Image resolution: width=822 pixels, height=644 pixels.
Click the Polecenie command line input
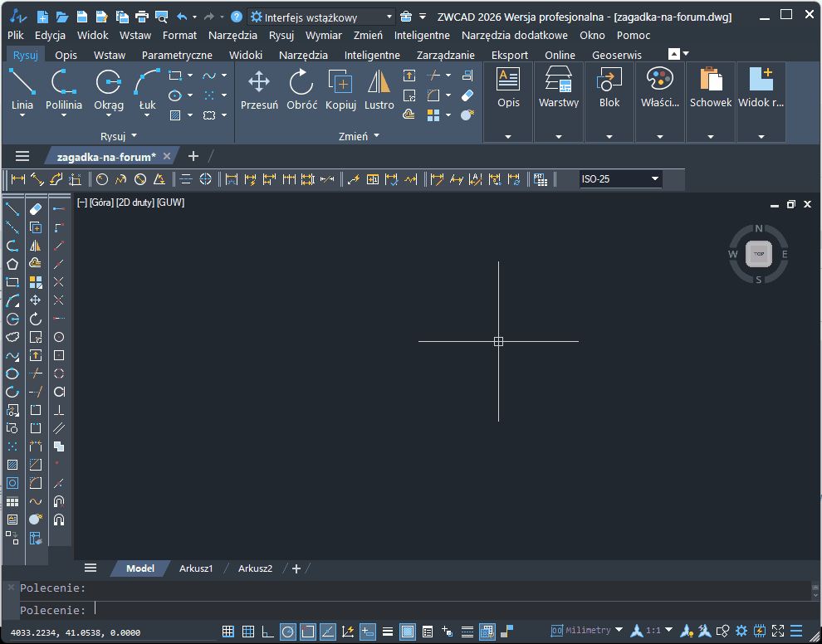(x=414, y=610)
